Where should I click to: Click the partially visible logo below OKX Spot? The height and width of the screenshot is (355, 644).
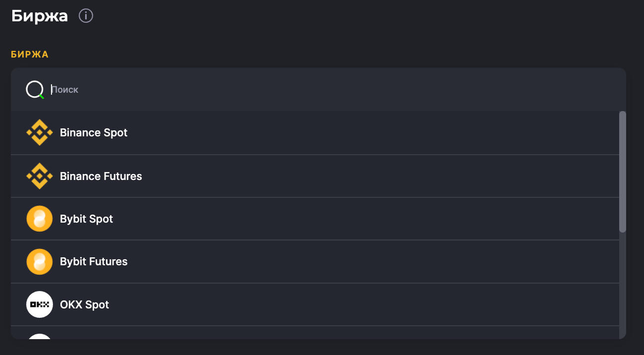pos(39,337)
